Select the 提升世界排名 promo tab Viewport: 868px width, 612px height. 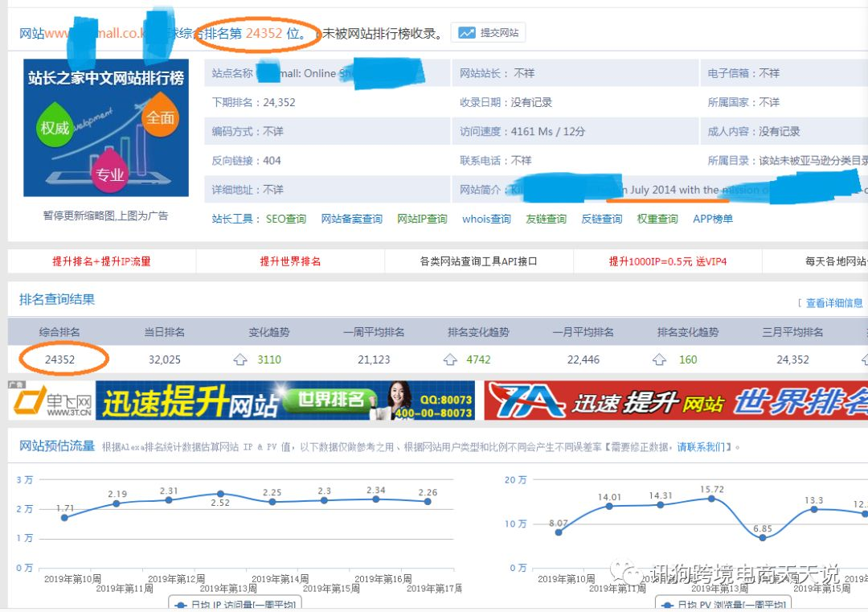pyautogui.click(x=290, y=261)
